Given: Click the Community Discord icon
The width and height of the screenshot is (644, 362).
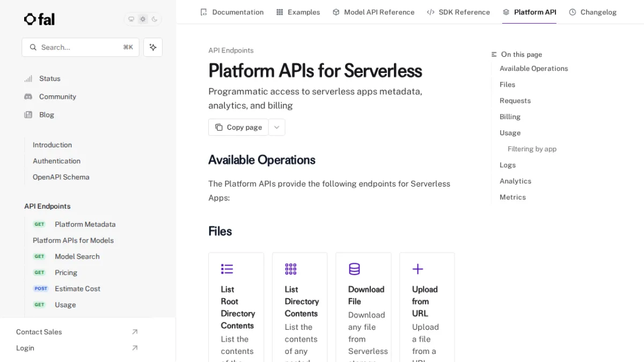Looking at the screenshot, I should click(28, 97).
